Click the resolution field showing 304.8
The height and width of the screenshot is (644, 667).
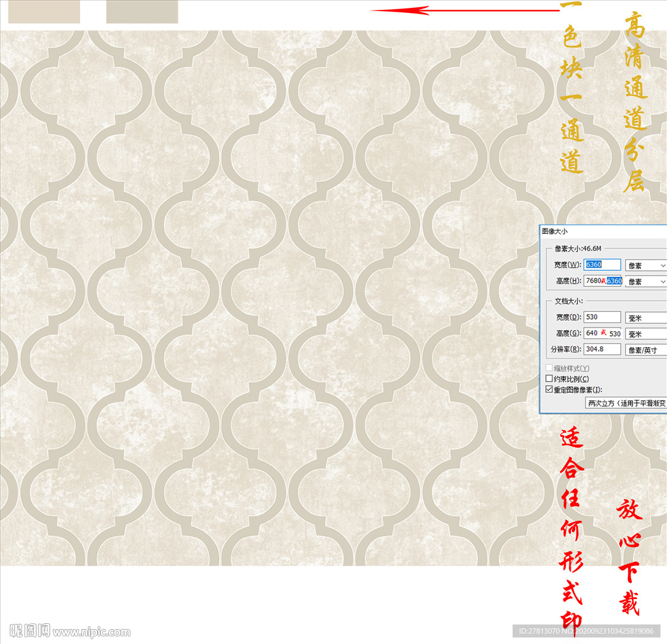[602, 349]
